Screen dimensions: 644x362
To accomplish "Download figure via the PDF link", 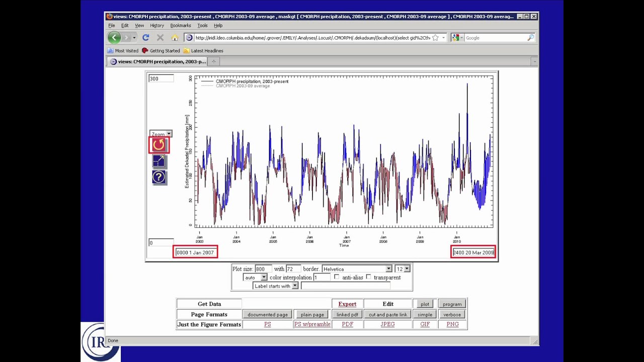I will [x=347, y=324].
